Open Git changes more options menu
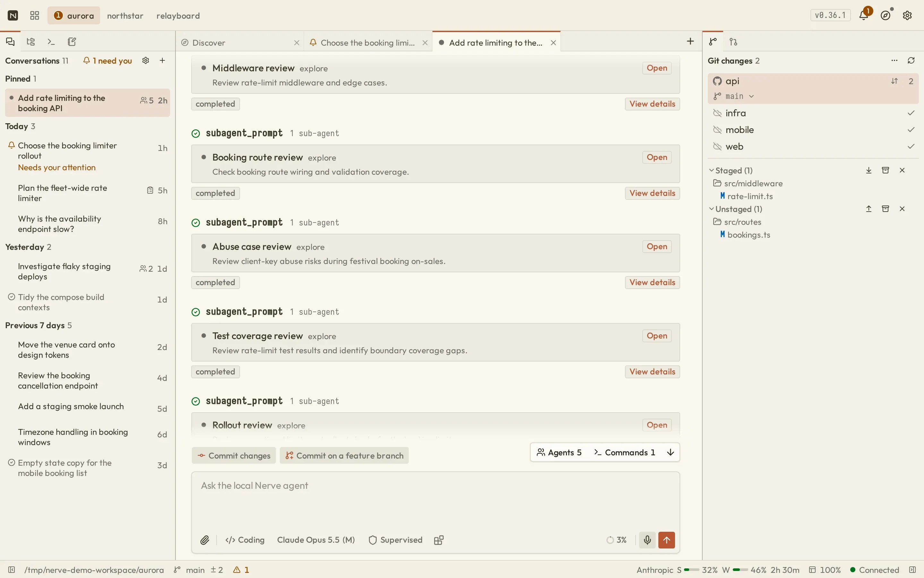 [894, 60]
